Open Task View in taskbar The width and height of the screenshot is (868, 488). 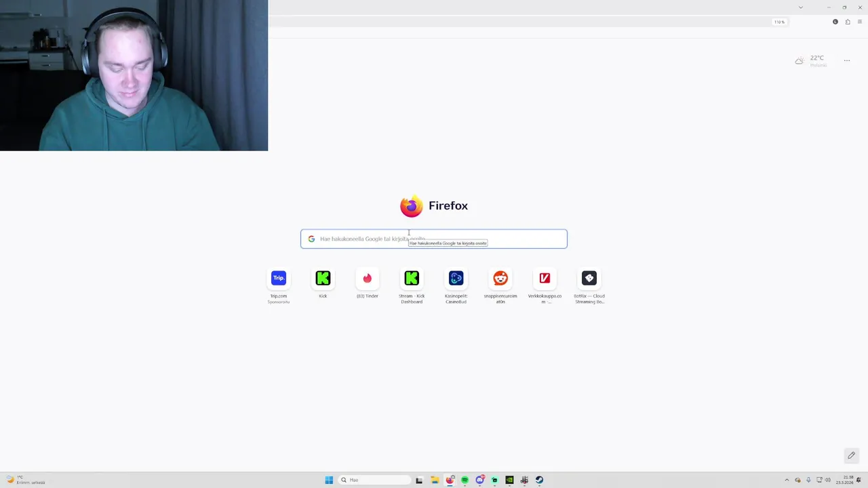tap(419, 480)
